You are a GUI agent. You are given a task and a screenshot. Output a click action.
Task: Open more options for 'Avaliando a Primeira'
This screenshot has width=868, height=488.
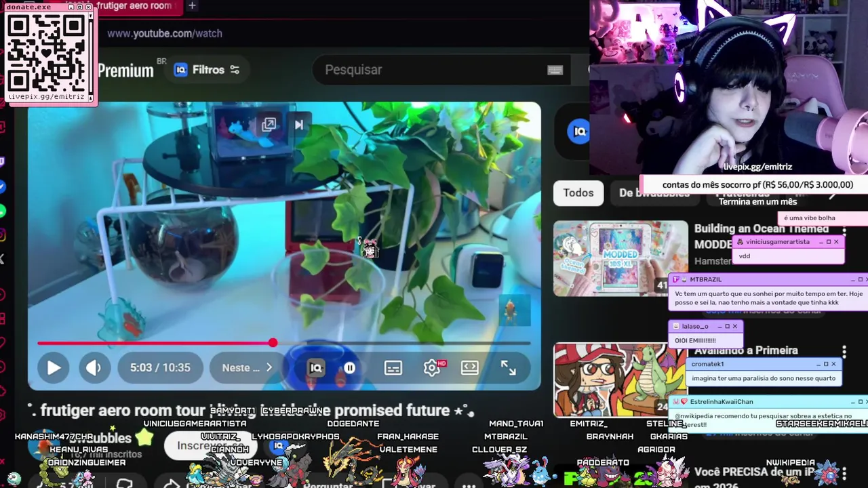pos(844,352)
